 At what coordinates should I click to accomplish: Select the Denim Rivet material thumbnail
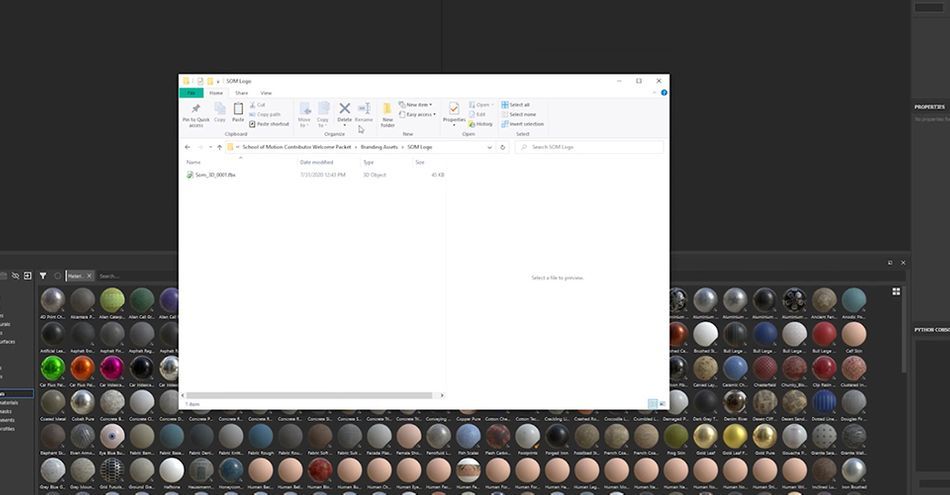[x=734, y=405]
